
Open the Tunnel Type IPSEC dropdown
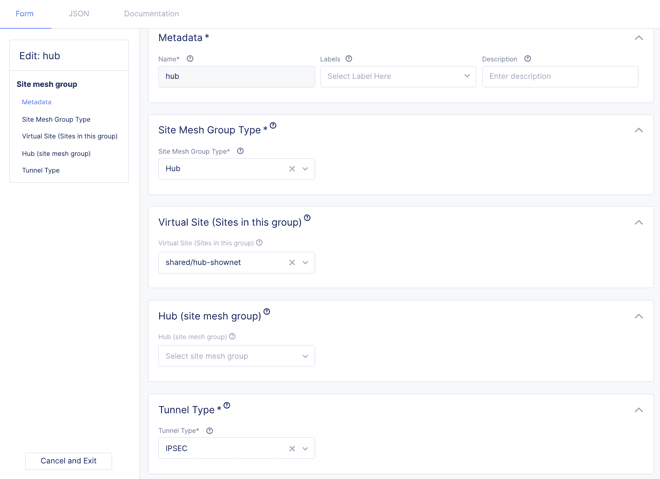tap(306, 449)
